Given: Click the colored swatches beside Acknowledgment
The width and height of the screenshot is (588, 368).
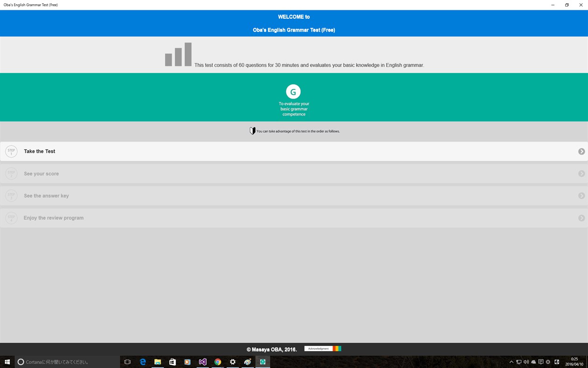Looking at the screenshot, I should pyautogui.click(x=338, y=348).
